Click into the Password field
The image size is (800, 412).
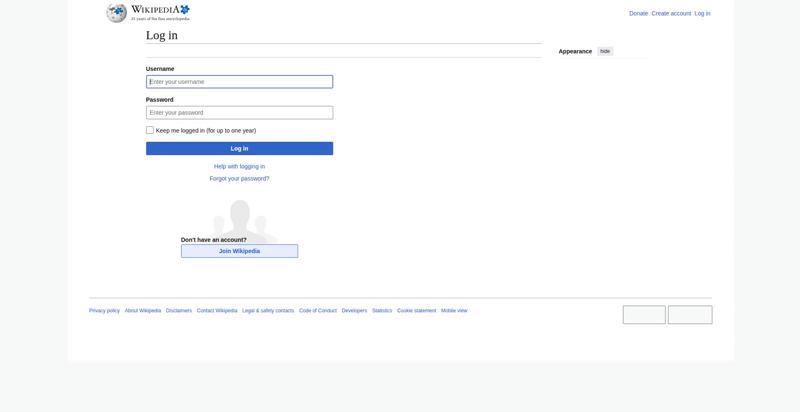239,113
